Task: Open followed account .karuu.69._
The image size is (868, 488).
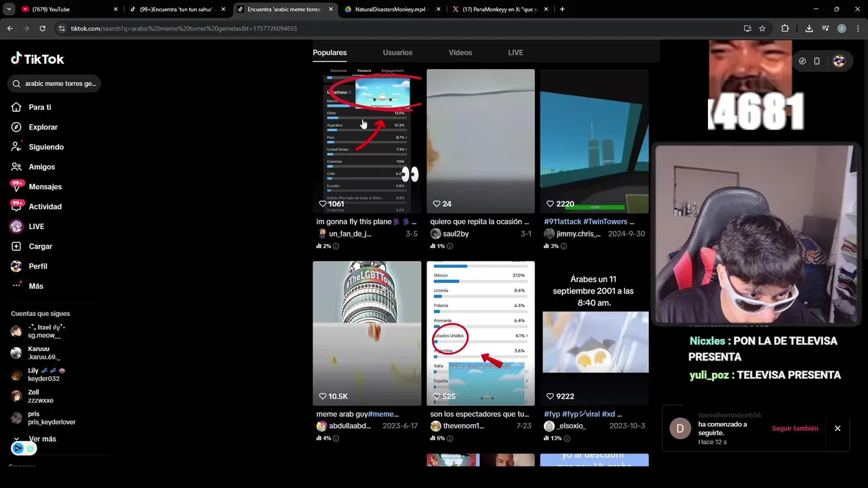Action: [44, 353]
